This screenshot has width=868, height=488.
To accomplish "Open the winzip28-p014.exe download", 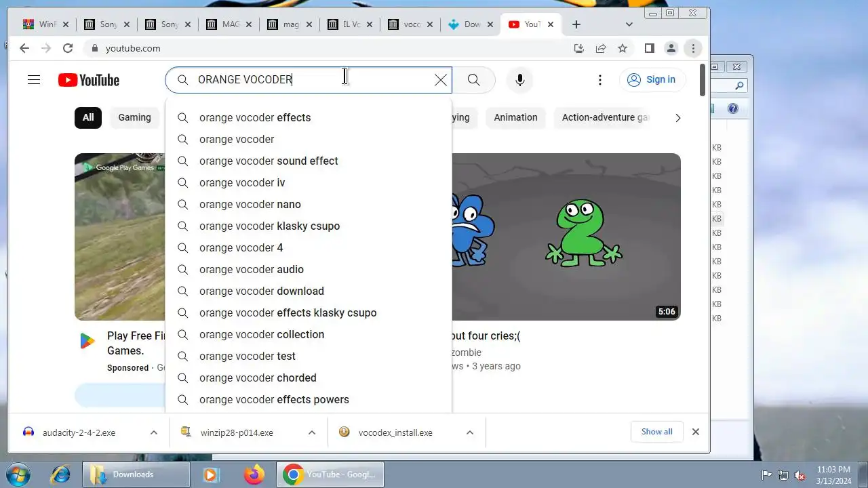I will [x=237, y=432].
